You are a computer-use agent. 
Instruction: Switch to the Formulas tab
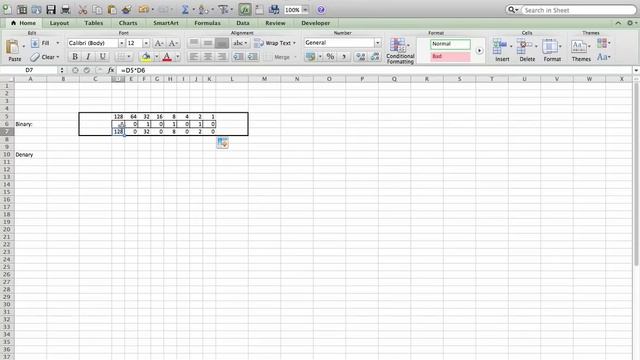[207, 23]
